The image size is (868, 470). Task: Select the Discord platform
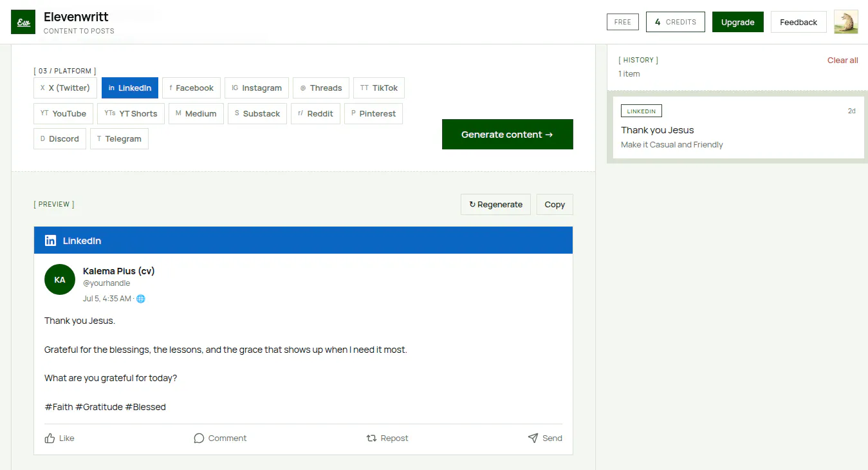pos(60,139)
